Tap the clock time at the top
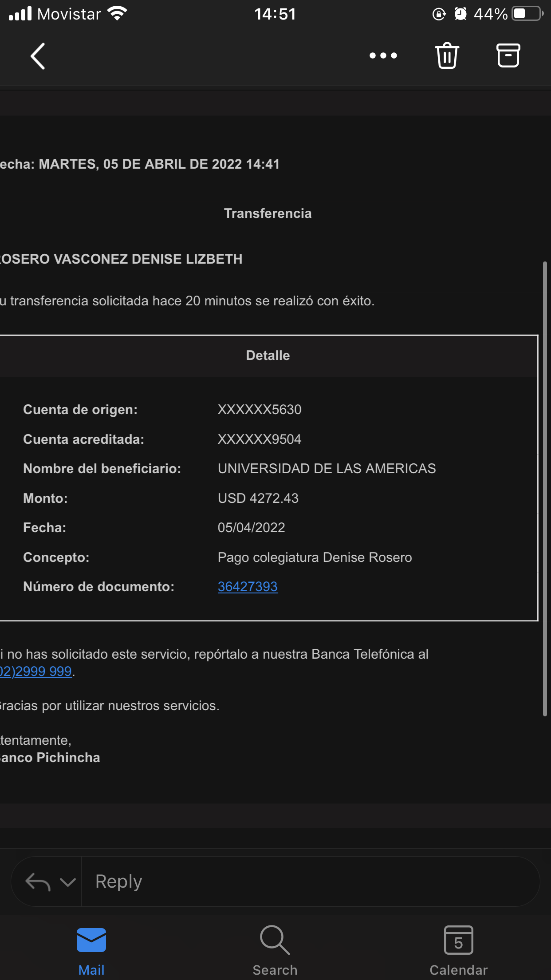This screenshot has width=551, height=980. (x=275, y=14)
